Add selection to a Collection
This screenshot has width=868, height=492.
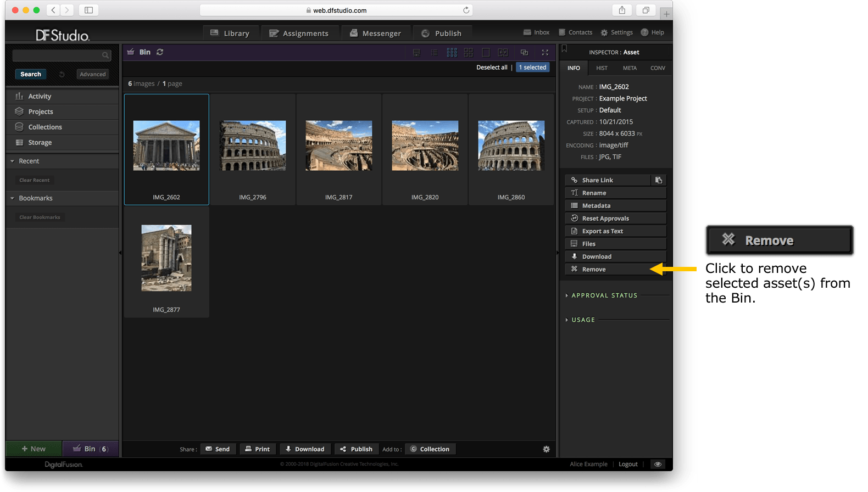430,449
